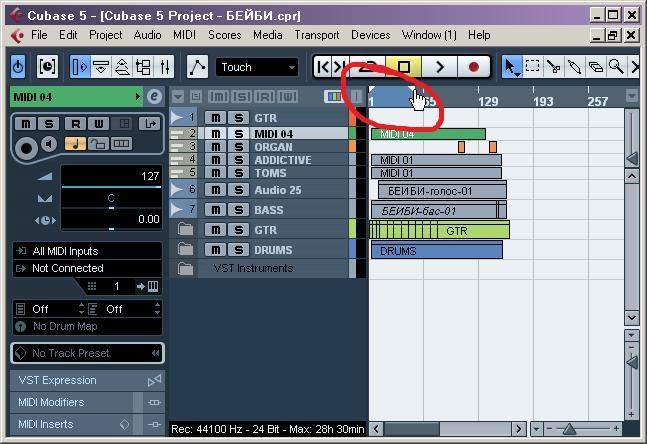Show the Inspector panel icon
647x444 pixels.
(x=80, y=66)
